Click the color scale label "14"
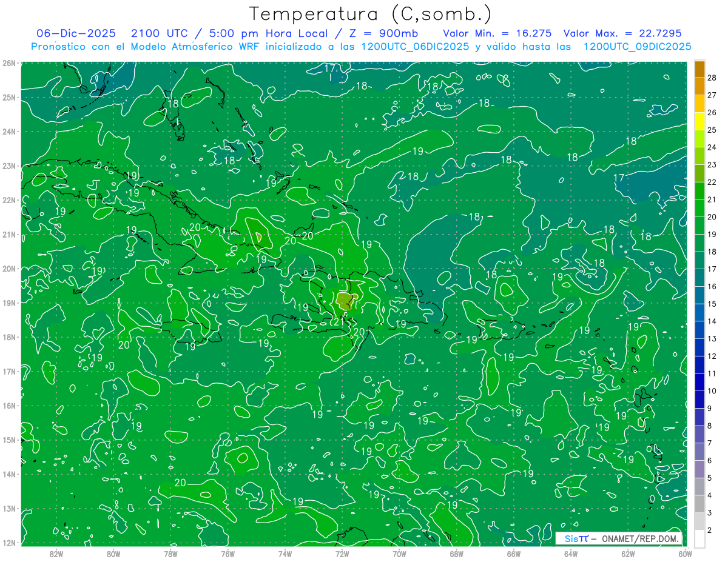 coord(712,321)
